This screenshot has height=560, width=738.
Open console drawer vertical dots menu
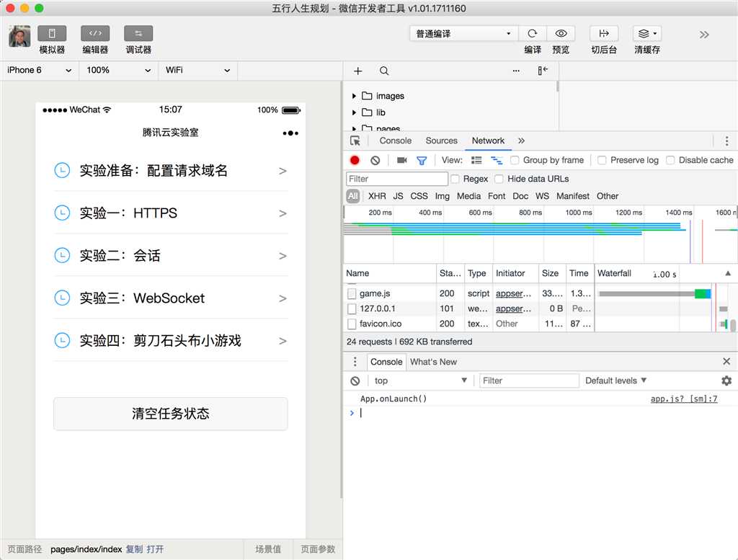click(x=355, y=361)
